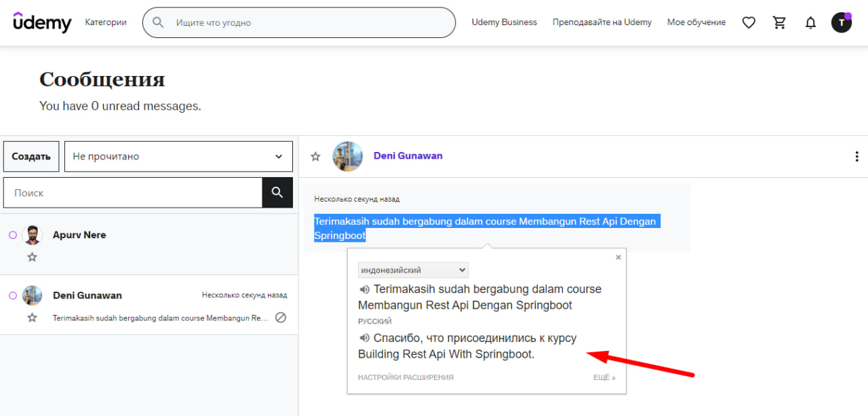Screen dimensions: 868x416
Task: Open the Не прочитано filter dropdown
Action: [178, 156]
